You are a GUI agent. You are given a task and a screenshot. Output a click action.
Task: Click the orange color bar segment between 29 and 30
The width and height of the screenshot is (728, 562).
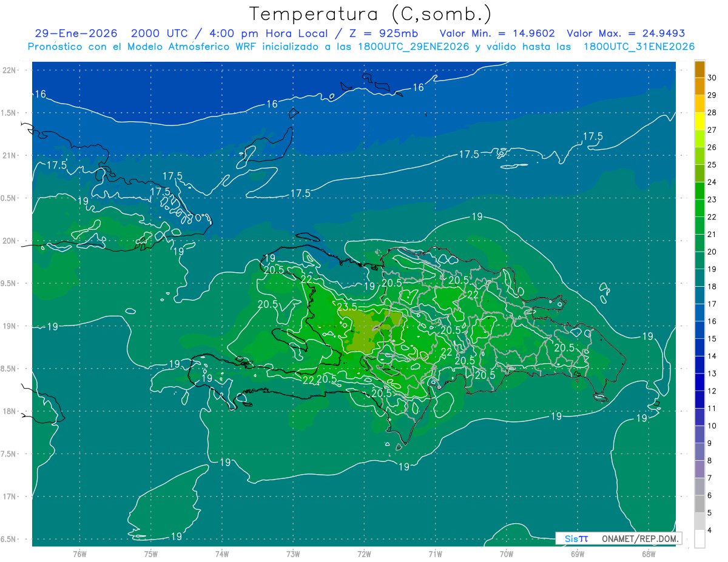[699, 86]
